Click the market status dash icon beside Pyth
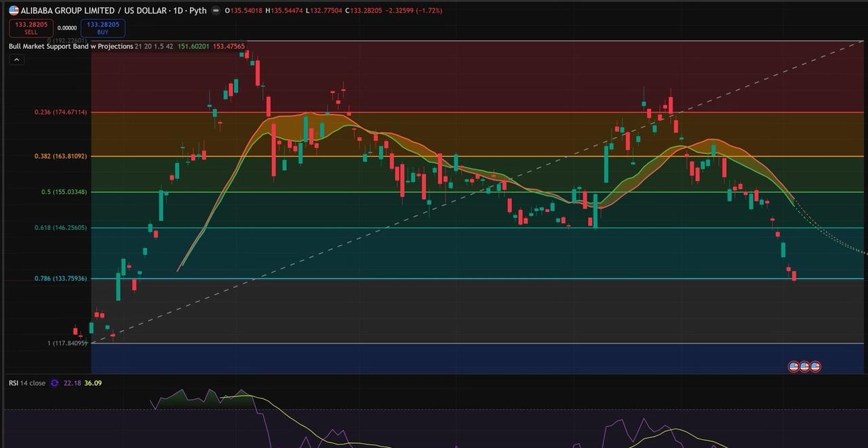 (x=216, y=11)
